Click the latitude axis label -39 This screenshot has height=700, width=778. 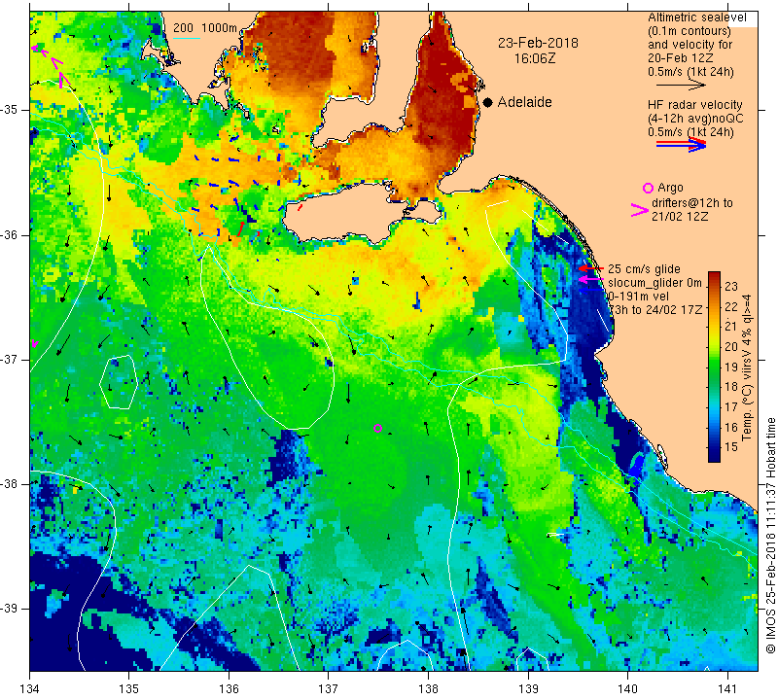[10, 609]
